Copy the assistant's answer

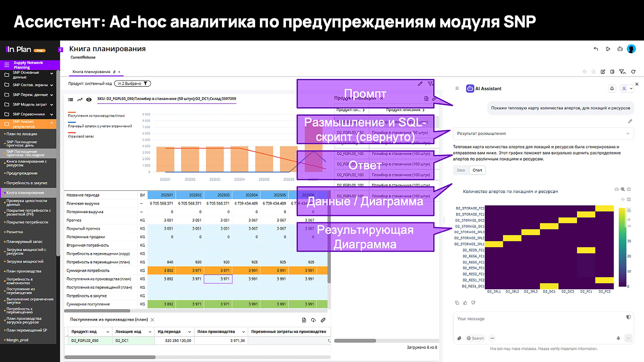[457, 303]
